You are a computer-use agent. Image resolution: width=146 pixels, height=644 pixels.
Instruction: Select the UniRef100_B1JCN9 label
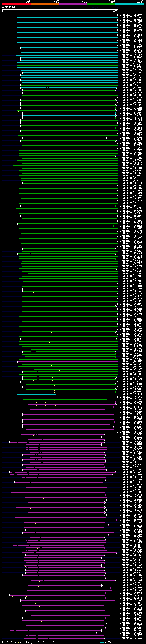tap(131, 628)
